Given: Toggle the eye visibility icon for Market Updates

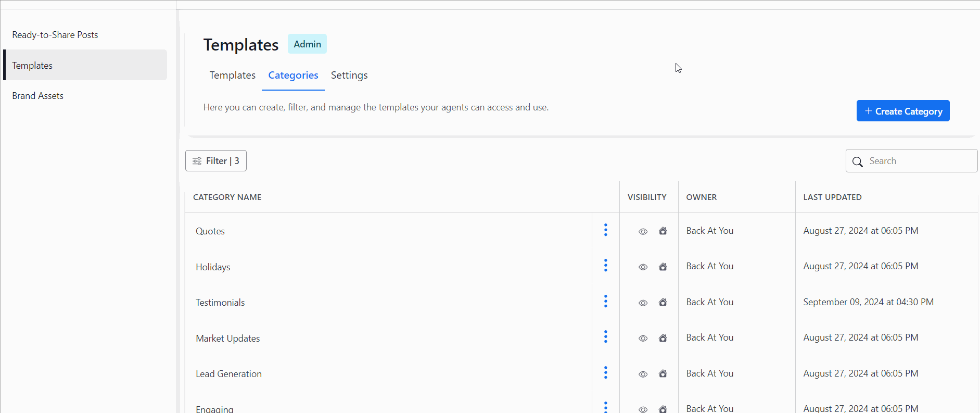Looking at the screenshot, I should pos(643,339).
